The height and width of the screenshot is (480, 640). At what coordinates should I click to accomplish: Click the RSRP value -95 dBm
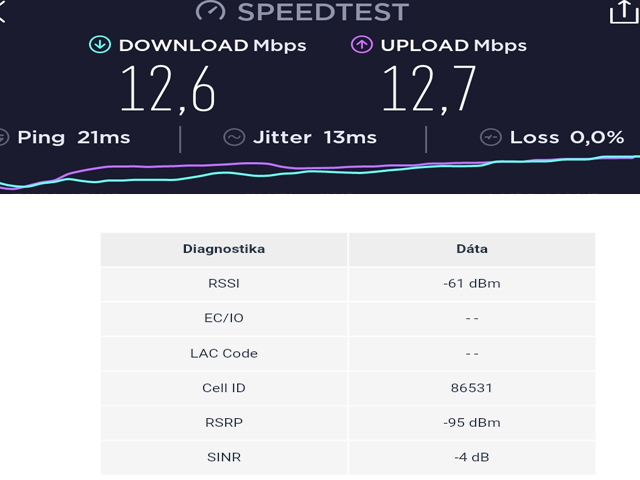[x=471, y=422]
